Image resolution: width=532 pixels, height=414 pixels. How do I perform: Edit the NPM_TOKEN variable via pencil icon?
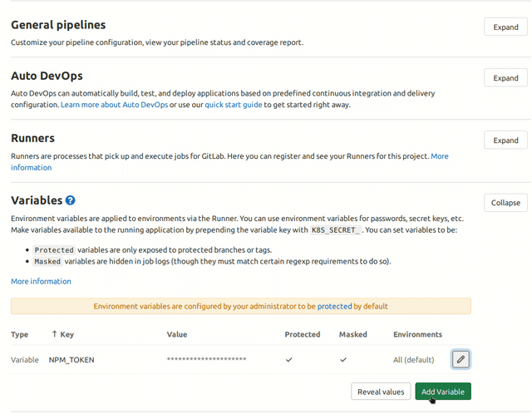pos(461,359)
